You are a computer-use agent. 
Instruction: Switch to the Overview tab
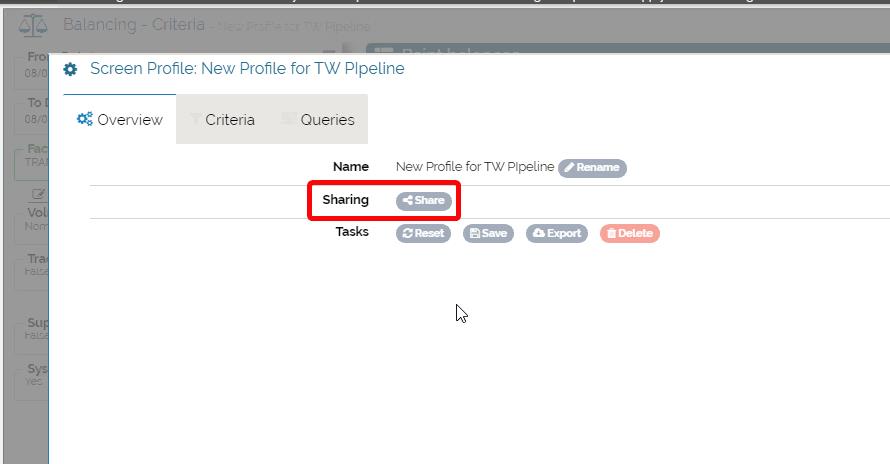click(x=119, y=120)
